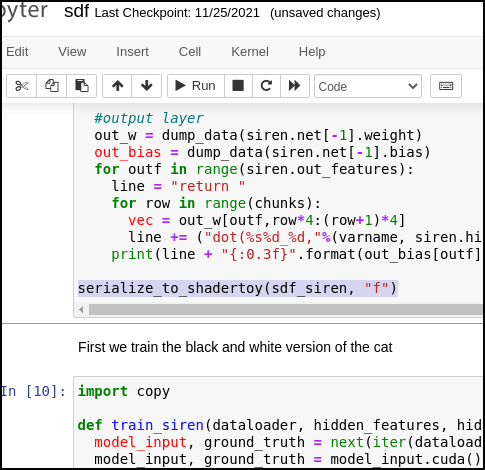Paste cells below icon

pyautogui.click(x=82, y=86)
